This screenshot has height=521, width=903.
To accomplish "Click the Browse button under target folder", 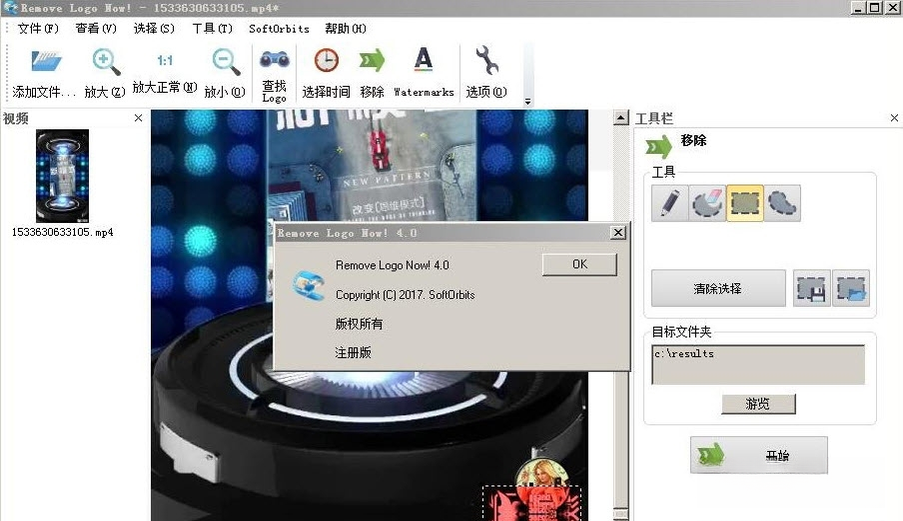I will [758, 404].
